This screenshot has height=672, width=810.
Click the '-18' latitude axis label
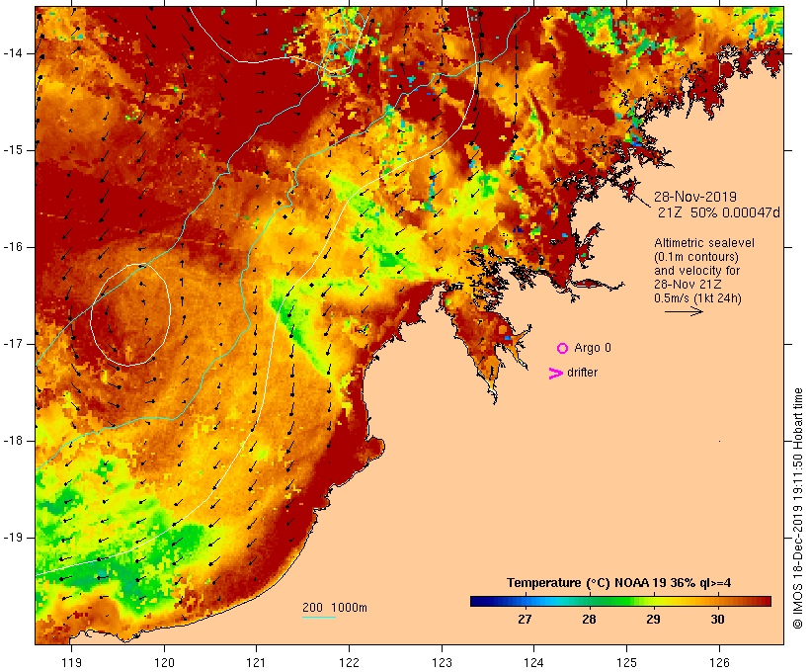coord(12,441)
